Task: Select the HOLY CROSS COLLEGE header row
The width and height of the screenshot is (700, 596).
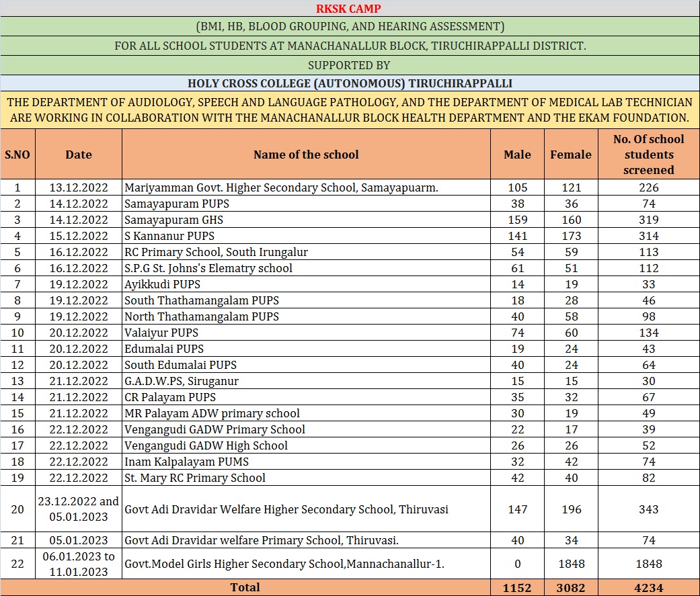Action: (350, 83)
